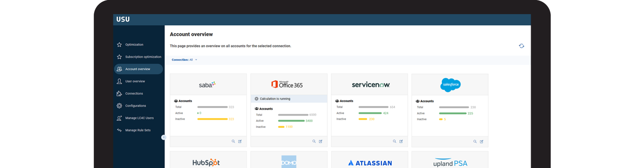Screen dimensions: 644x168
Task: Click the salesforce edit icon
Action: (482, 142)
